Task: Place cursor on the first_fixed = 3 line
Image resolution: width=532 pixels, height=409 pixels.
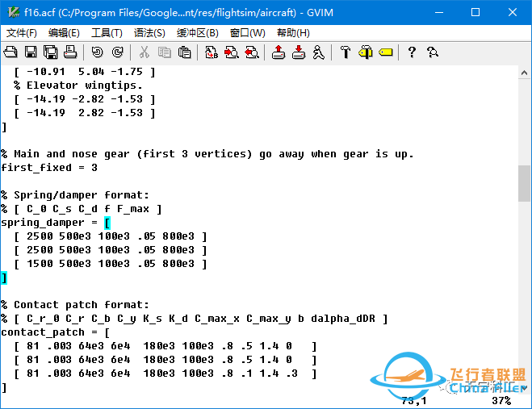Action: pyautogui.click(x=48, y=167)
